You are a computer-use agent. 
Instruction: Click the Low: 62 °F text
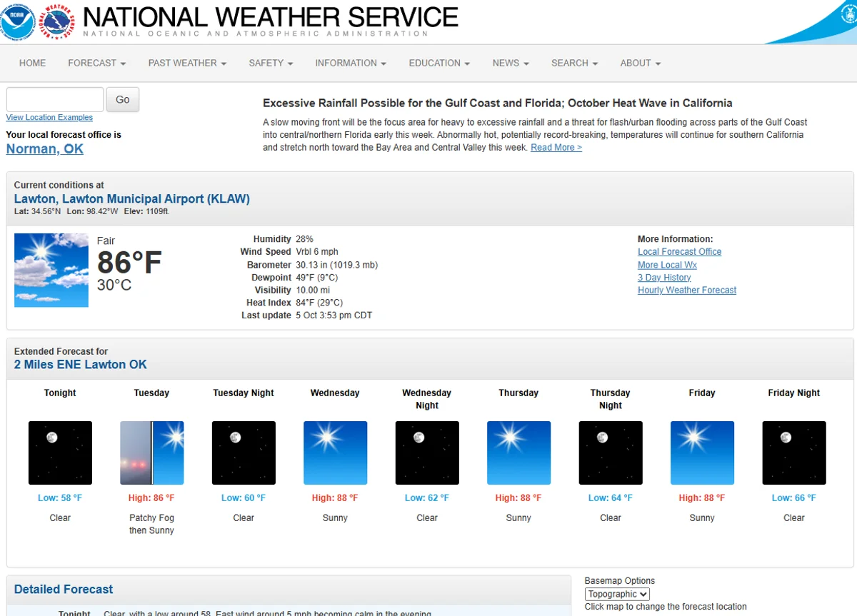(427, 498)
